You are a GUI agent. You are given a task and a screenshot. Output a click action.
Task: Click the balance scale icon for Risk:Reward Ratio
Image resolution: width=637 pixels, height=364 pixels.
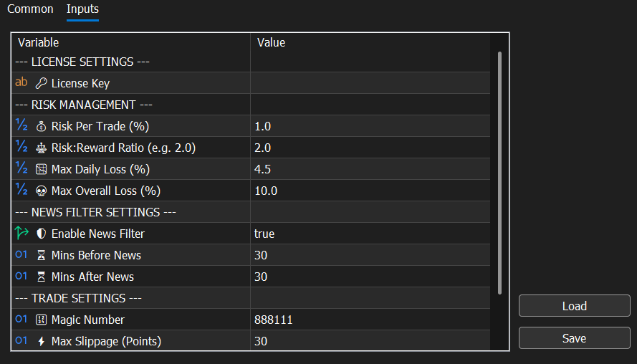tap(41, 148)
